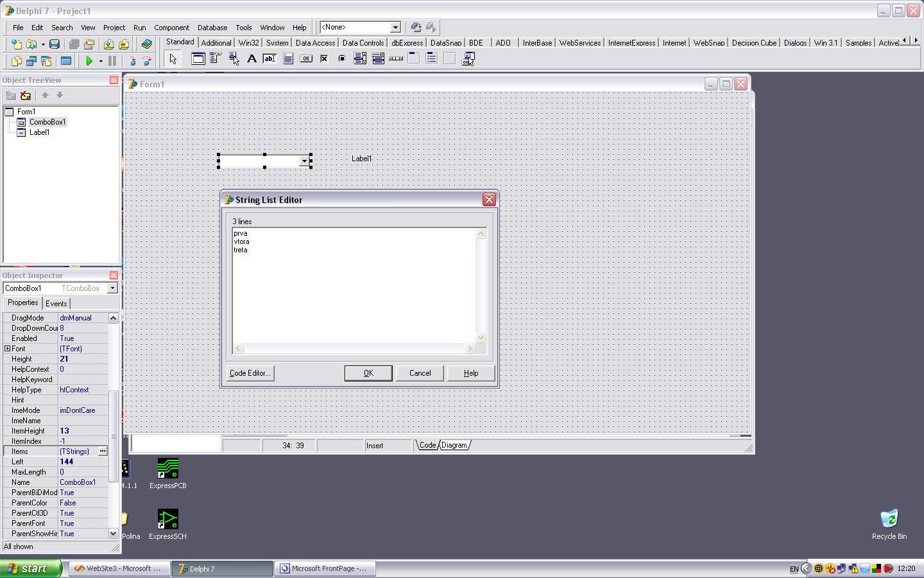This screenshot has height=578, width=924.
Task: Switch to Data Access palette tab
Action: coord(315,43)
